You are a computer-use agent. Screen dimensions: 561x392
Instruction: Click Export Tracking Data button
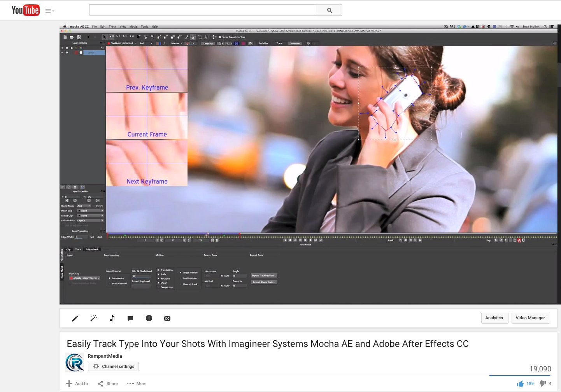264,275
